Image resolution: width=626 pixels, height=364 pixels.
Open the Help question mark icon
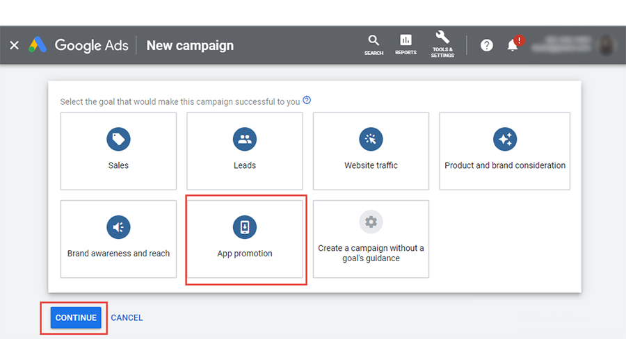click(486, 45)
